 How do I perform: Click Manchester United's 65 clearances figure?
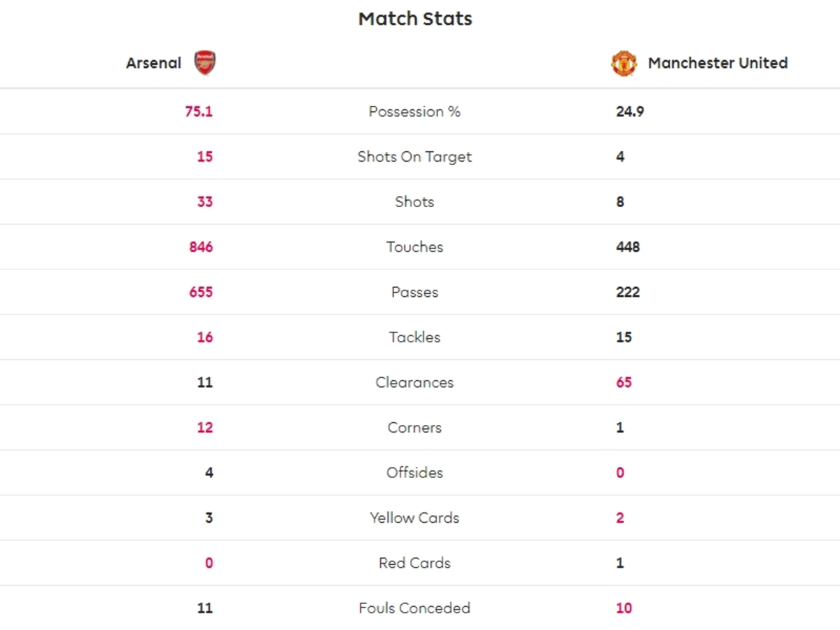tap(624, 382)
